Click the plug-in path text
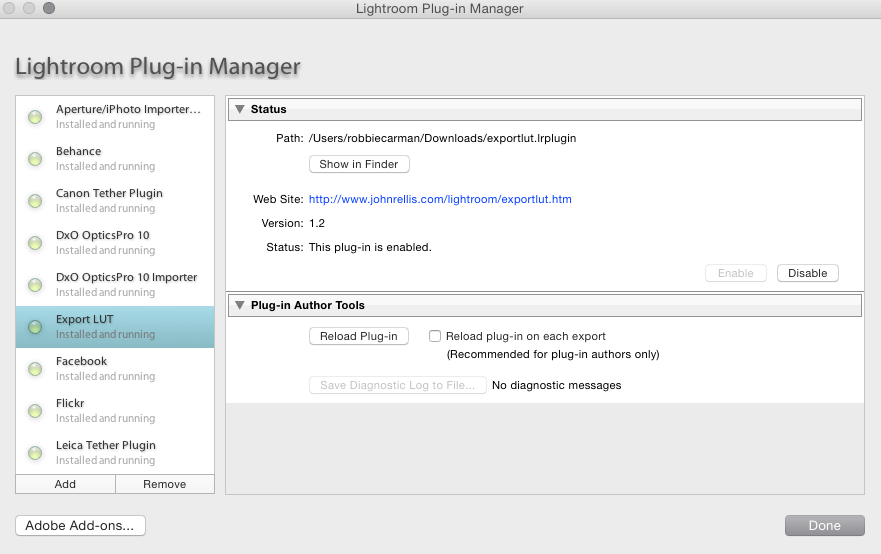The image size is (881, 554). coord(442,138)
